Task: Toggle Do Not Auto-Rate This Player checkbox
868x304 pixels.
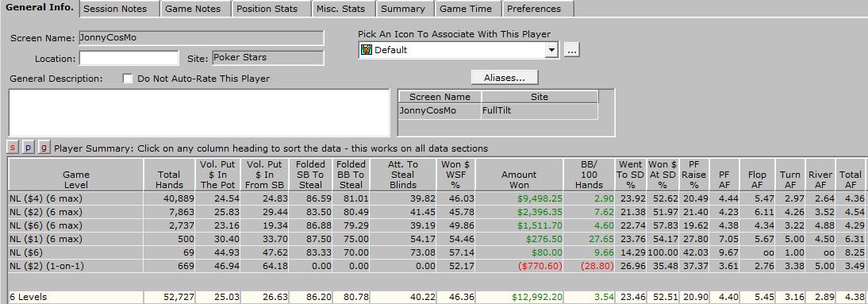Action: click(128, 79)
